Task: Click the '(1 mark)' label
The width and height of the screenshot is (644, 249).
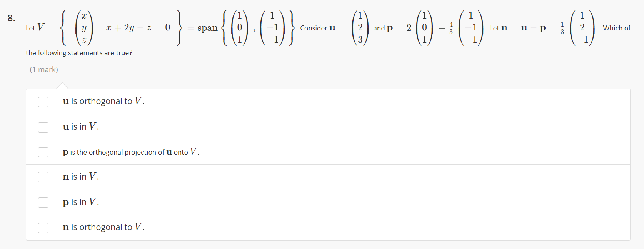Action: click(x=44, y=69)
